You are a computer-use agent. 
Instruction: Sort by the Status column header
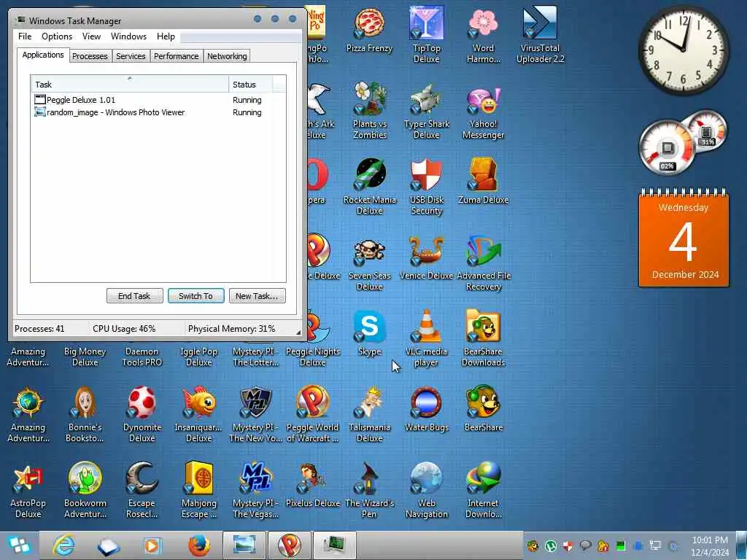tap(251, 85)
